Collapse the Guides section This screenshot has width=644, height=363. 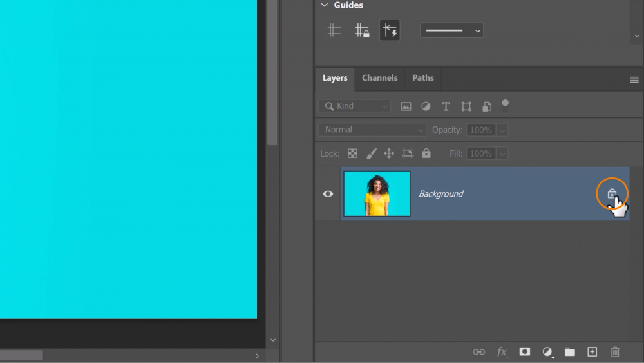pos(325,5)
